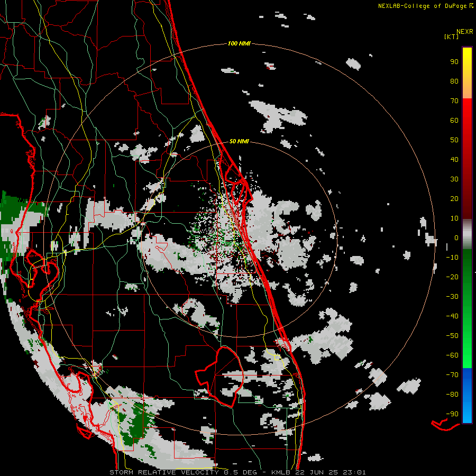Click the -10 value on velocity scale
The width and height of the screenshot is (476, 476).
coord(452,258)
